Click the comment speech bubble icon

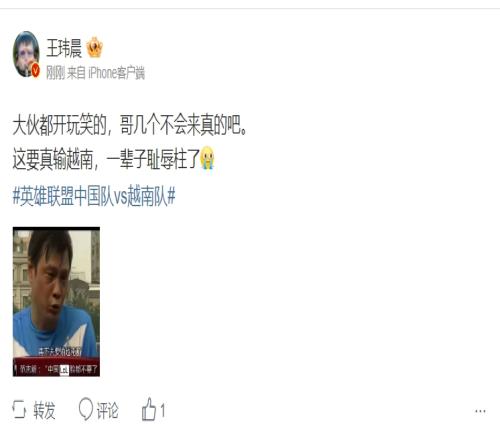pyautogui.click(x=86, y=408)
